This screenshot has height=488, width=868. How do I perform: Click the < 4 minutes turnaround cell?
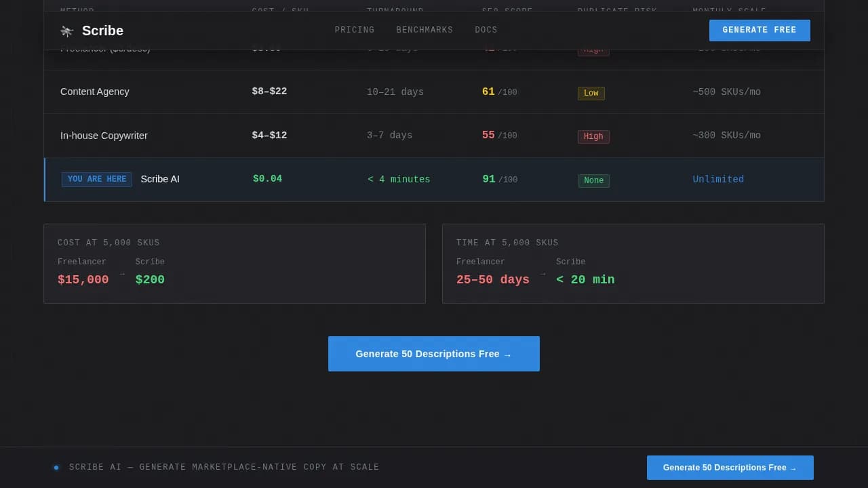point(399,180)
